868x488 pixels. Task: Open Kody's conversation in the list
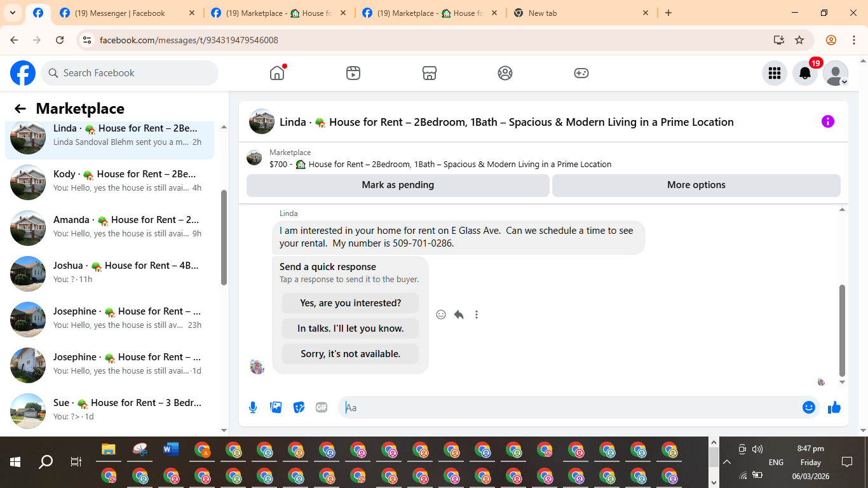coord(109,181)
